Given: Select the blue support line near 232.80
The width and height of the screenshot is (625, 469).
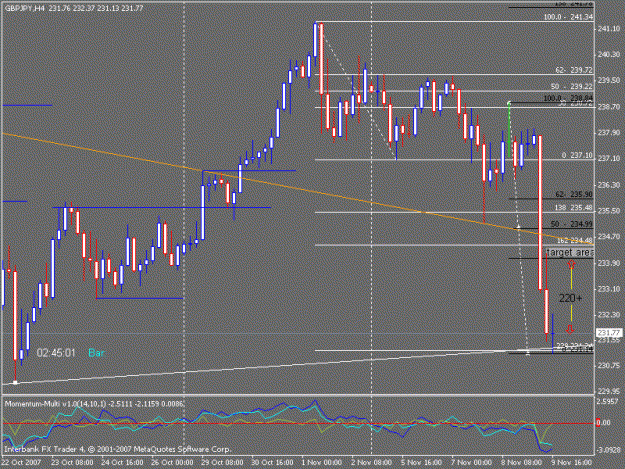Looking at the screenshot, I should tap(140, 298).
